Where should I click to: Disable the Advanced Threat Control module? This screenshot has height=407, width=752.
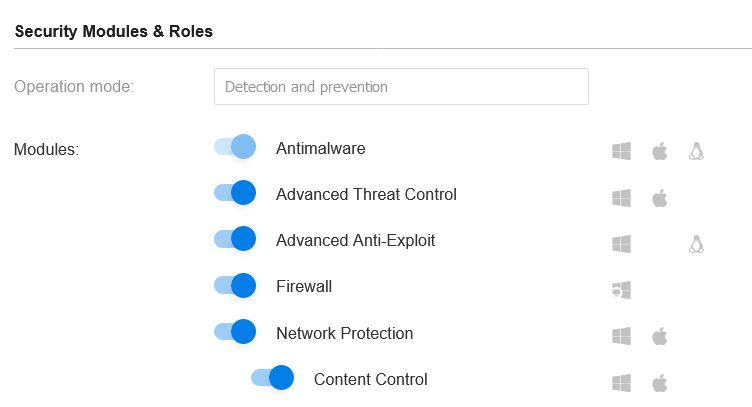click(x=235, y=193)
